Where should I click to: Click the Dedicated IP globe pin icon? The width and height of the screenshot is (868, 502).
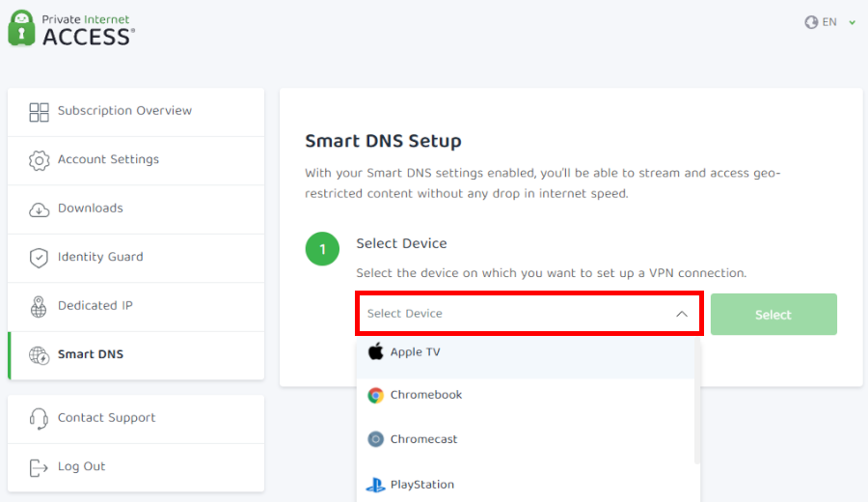39,306
